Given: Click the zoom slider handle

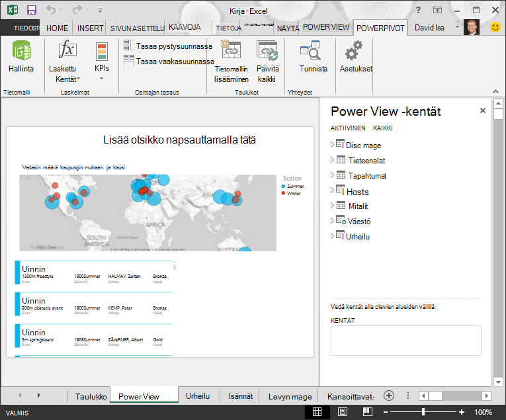Looking at the screenshot, I should (x=423, y=411).
